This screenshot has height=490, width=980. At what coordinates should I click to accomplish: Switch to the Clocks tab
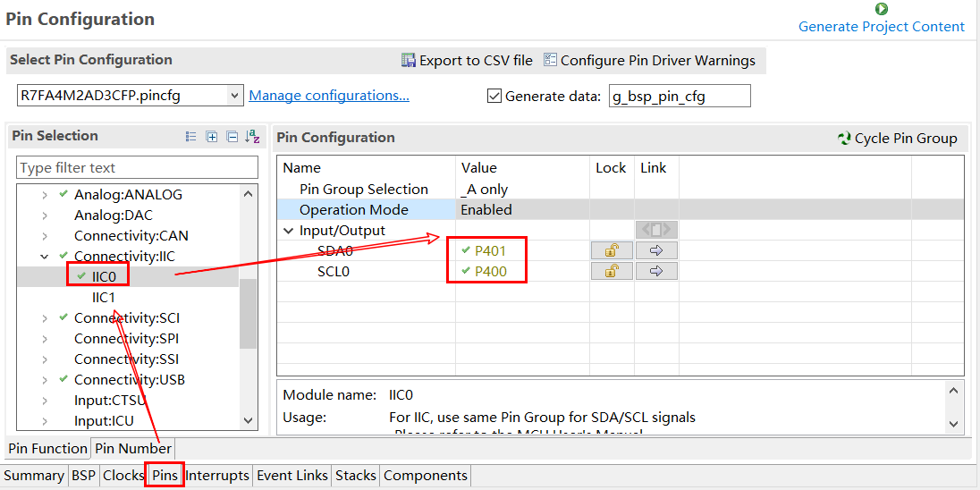(123, 476)
